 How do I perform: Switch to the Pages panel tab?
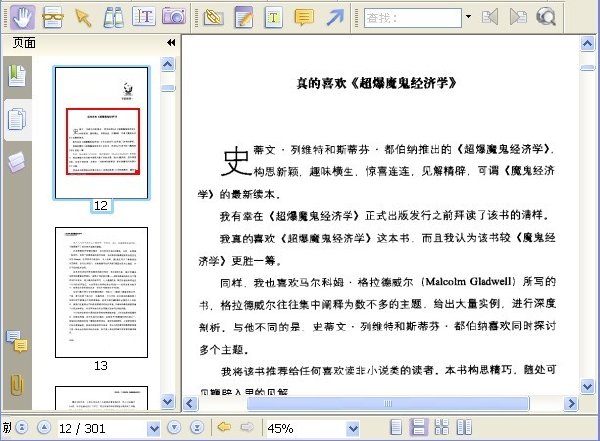(17, 119)
